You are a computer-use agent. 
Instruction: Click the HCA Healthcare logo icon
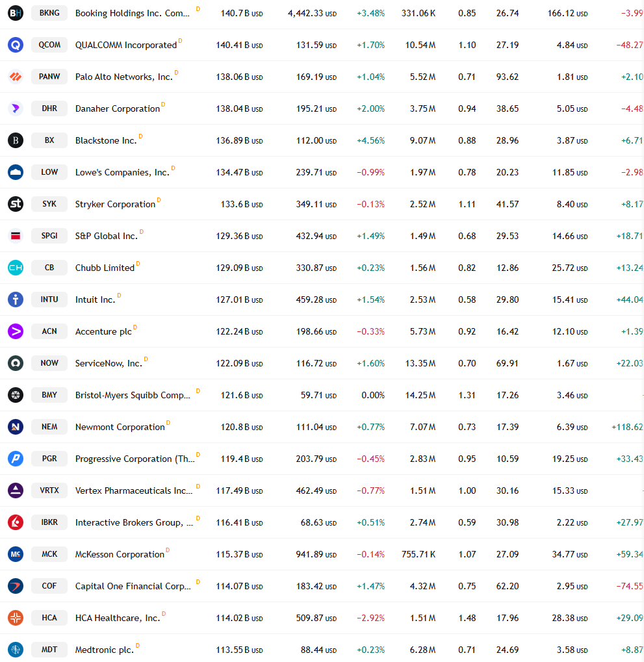[x=16, y=618]
